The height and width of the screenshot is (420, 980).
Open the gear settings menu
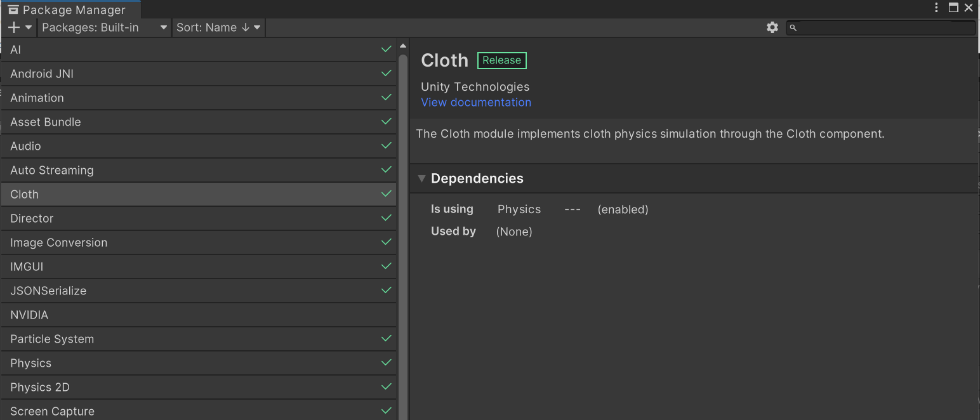(x=772, y=27)
